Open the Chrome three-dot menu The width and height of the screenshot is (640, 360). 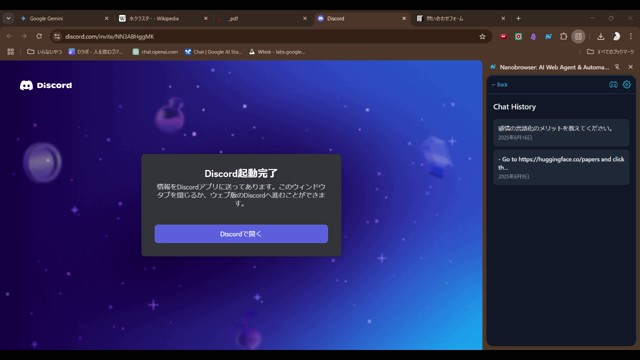631,37
